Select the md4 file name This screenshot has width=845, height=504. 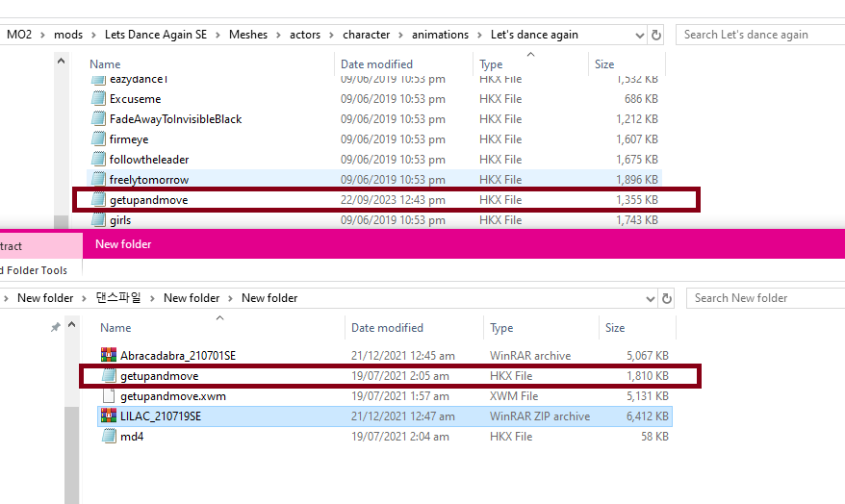pyautogui.click(x=132, y=436)
